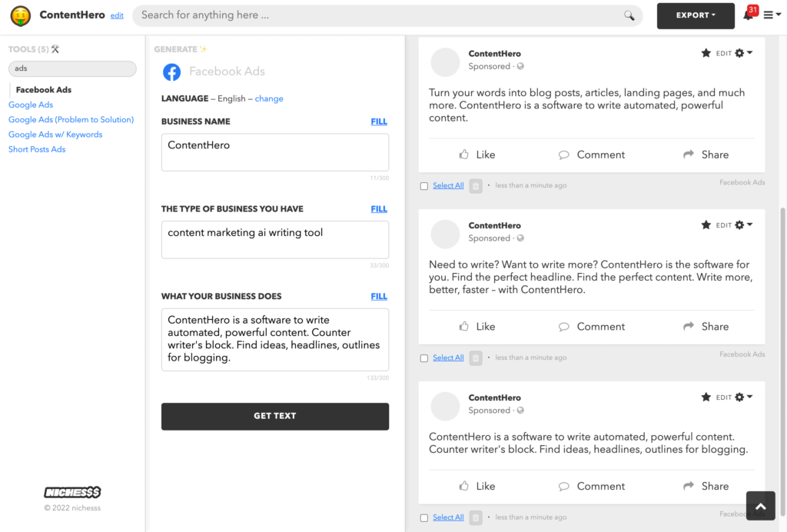Screen dimensions: 787x532
Task: Click the GET TEXT button
Action: (275, 416)
